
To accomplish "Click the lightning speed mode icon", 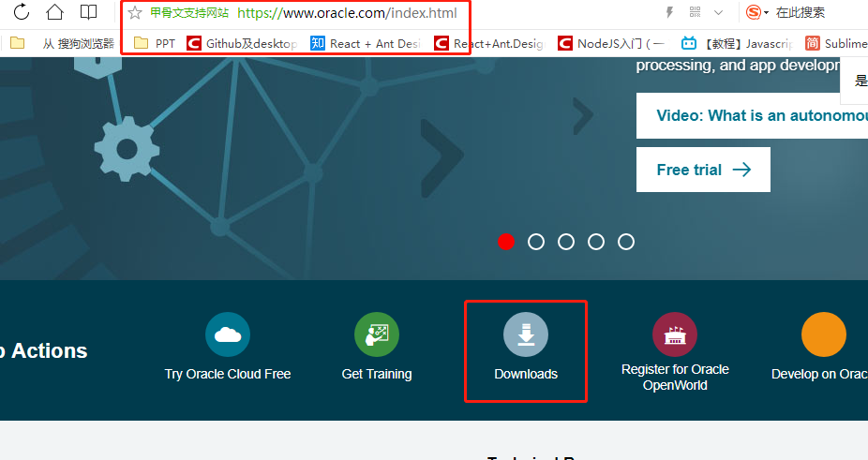I will (x=670, y=12).
